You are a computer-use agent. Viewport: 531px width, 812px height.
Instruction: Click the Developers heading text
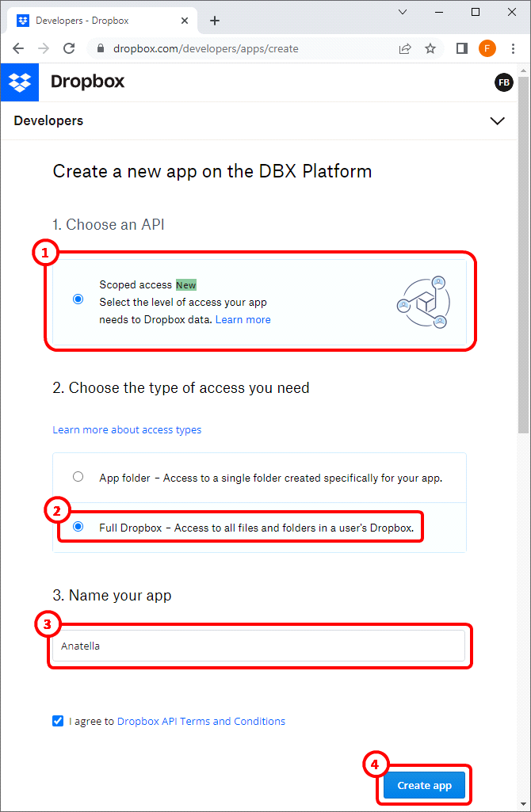(48, 120)
